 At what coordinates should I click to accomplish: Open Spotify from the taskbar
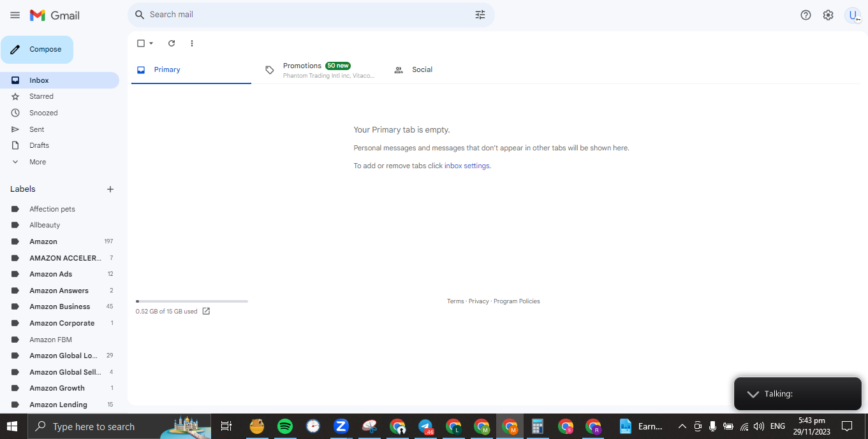pyautogui.click(x=285, y=426)
